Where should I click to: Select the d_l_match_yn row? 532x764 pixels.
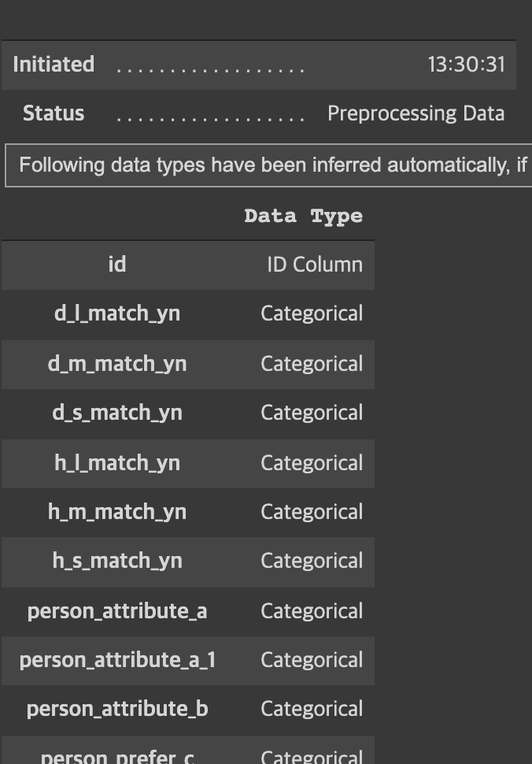tap(188, 313)
